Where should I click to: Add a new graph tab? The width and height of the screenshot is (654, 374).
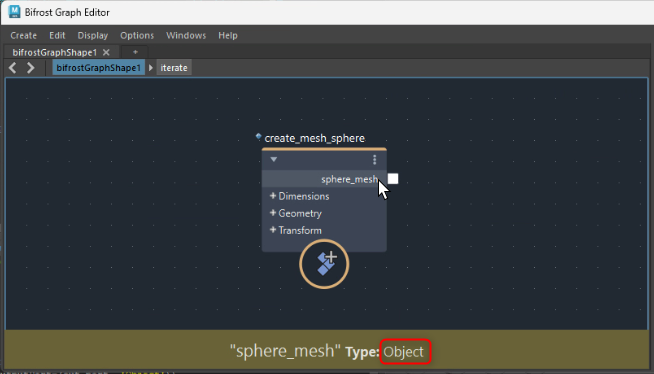point(135,52)
